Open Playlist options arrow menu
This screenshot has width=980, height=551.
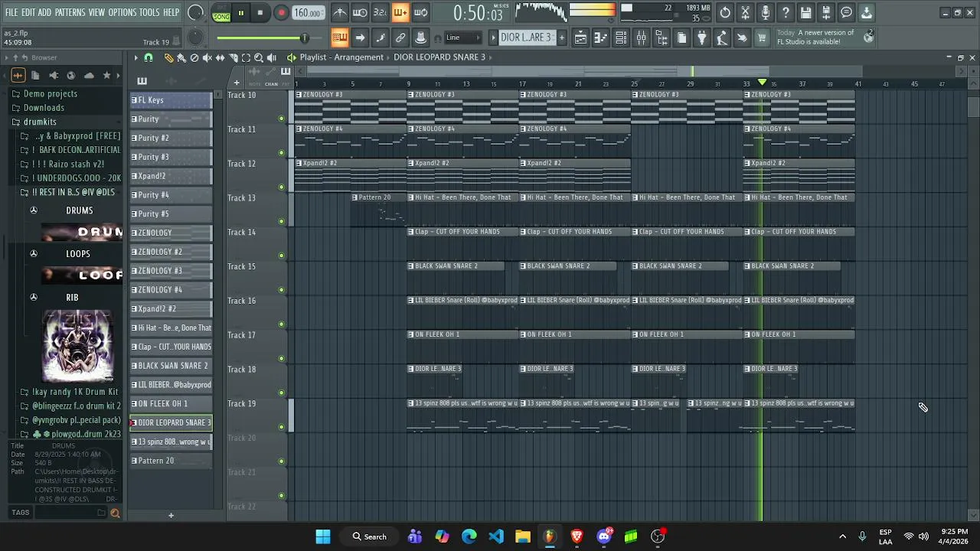[x=136, y=57]
